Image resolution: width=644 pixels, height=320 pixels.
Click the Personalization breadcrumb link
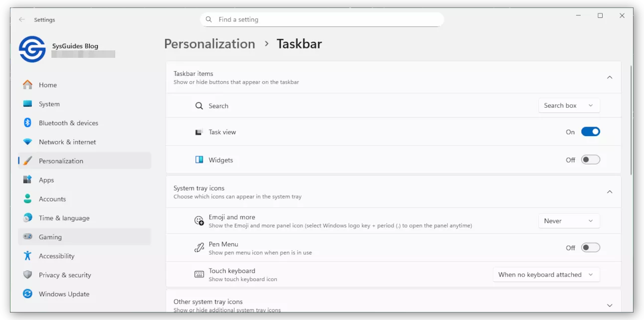tap(210, 44)
